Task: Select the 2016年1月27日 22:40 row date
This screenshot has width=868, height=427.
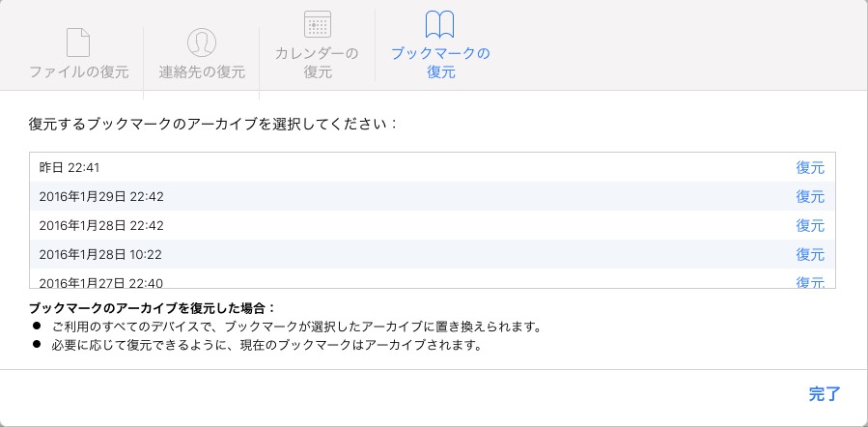Action: point(101,282)
